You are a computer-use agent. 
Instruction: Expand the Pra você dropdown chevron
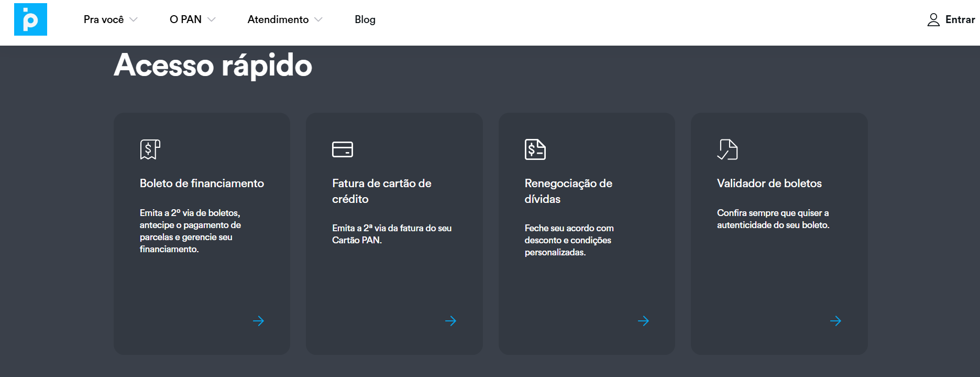pos(134,20)
